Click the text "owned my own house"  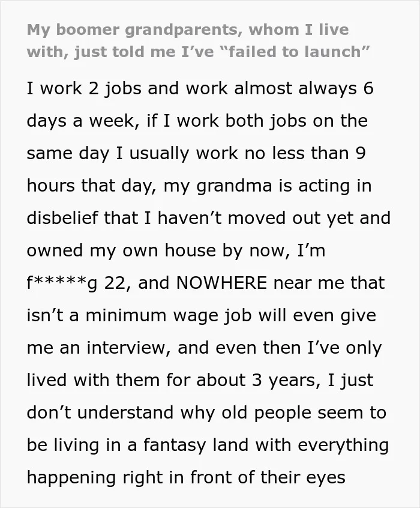121,251
